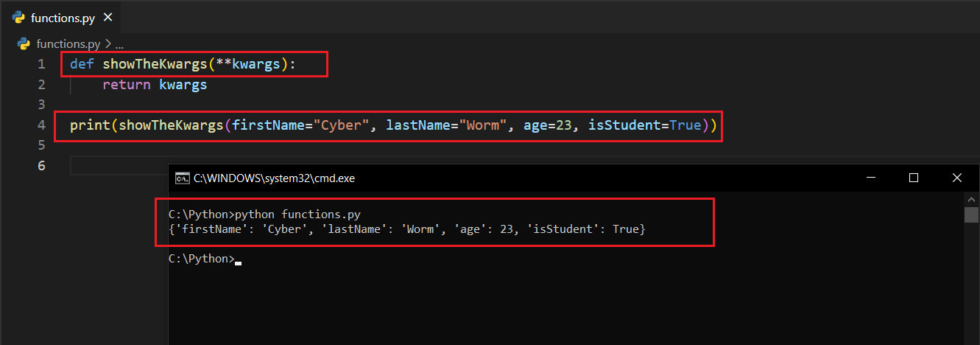Click the showTheKwargs name in the def line
The width and height of the screenshot is (980, 345).
coord(155,64)
